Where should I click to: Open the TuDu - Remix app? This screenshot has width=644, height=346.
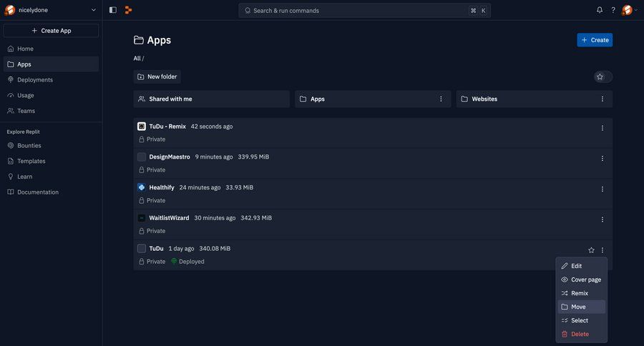coord(167,127)
